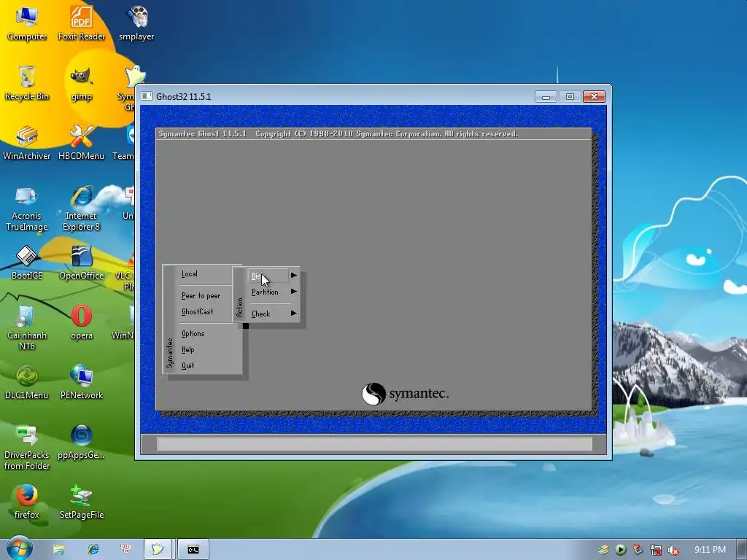Open Foxit Reader from the desktop
Image resolution: width=747 pixels, height=560 pixels.
point(82,24)
